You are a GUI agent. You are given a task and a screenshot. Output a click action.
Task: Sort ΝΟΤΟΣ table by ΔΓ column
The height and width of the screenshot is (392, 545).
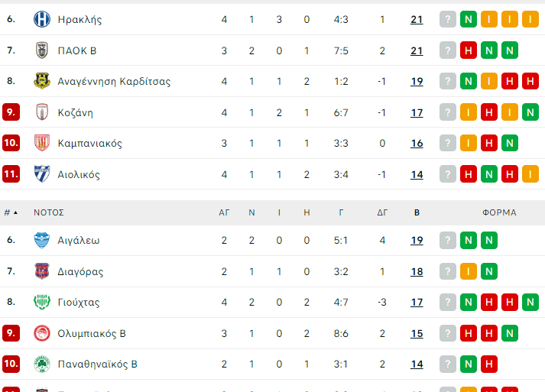tap(382, 212)
